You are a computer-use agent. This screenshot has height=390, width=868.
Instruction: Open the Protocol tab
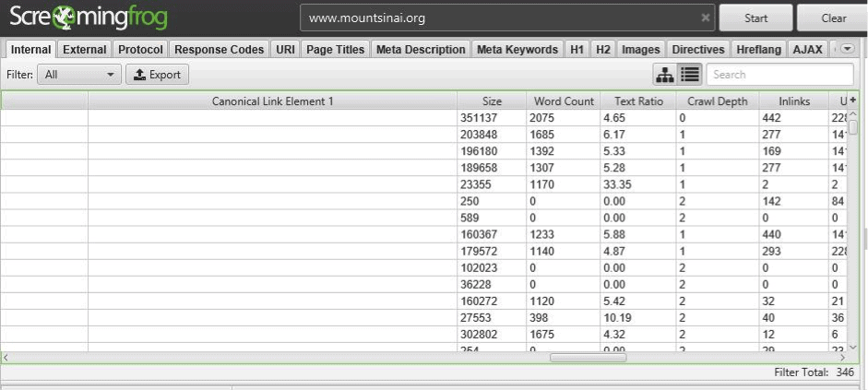click(x=140, y=50)
